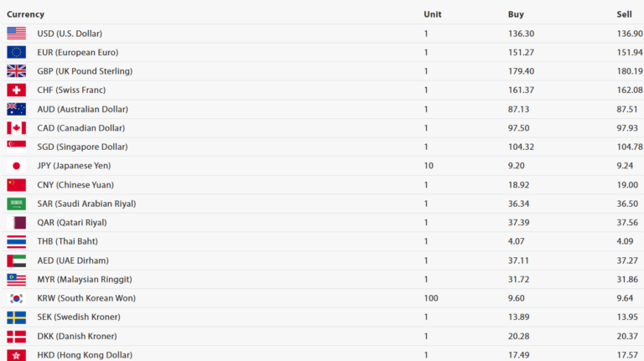
Task: Click the Currency column header
Action: pyautogui.click(x=25, y=14)
